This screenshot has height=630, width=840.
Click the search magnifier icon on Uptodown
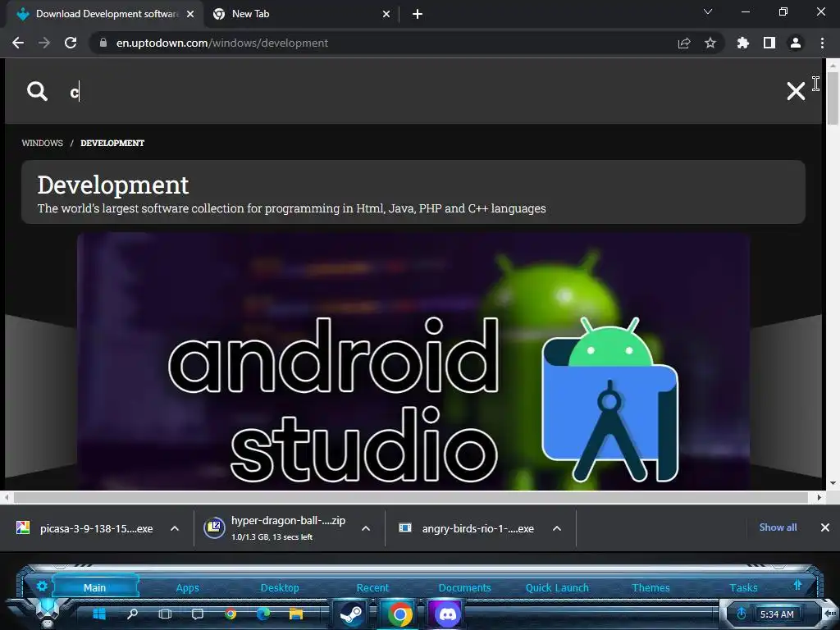tap(37, 91)
